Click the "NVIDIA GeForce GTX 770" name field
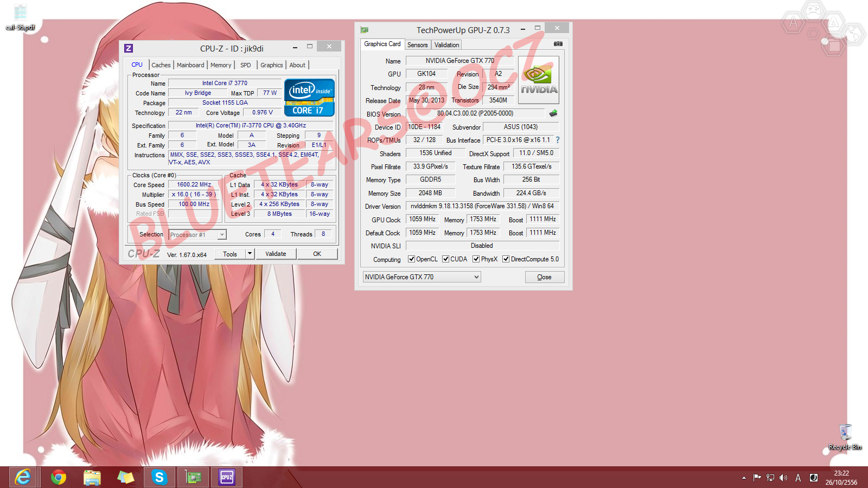Screen dimensions: 868x488 [460, 61]
